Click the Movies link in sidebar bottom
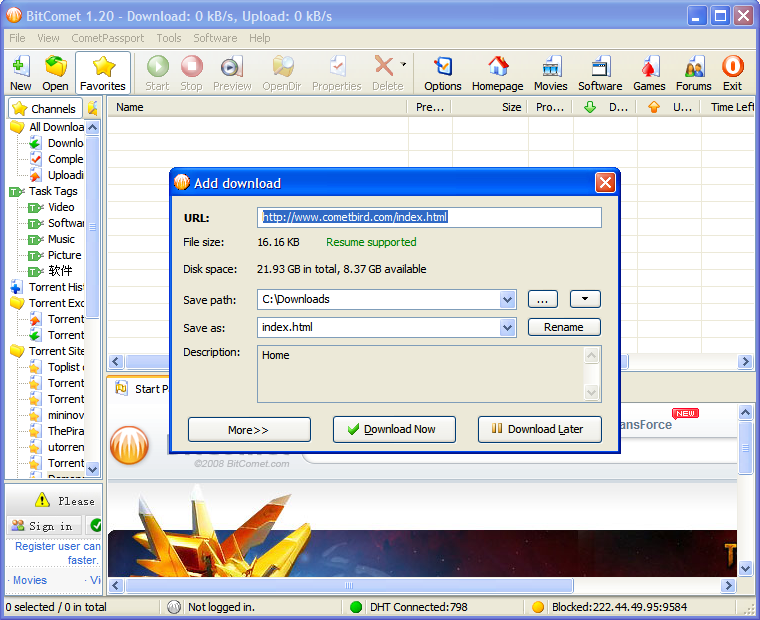Viewport: 760px width, 620px height. (30, 580)
